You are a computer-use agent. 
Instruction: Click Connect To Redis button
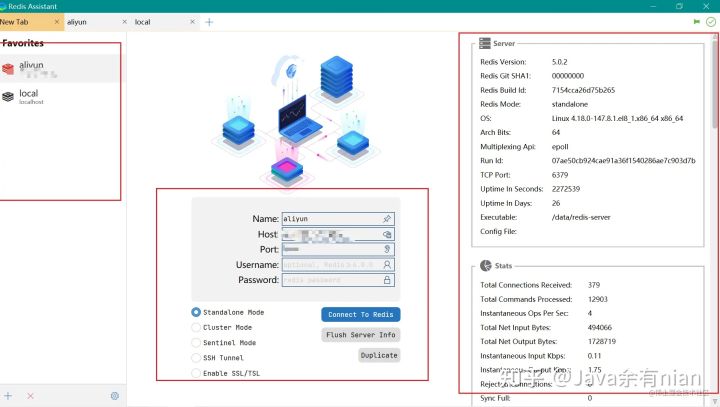pos(360,315)
